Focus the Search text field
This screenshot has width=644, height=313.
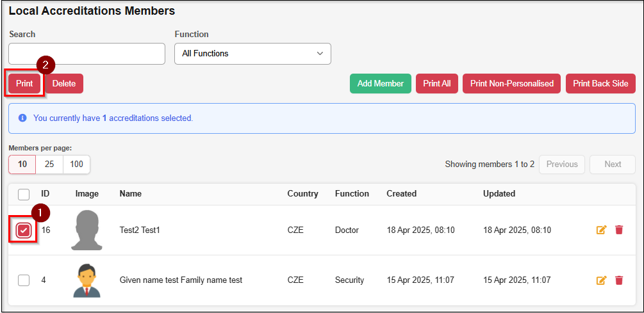(87, 54)
